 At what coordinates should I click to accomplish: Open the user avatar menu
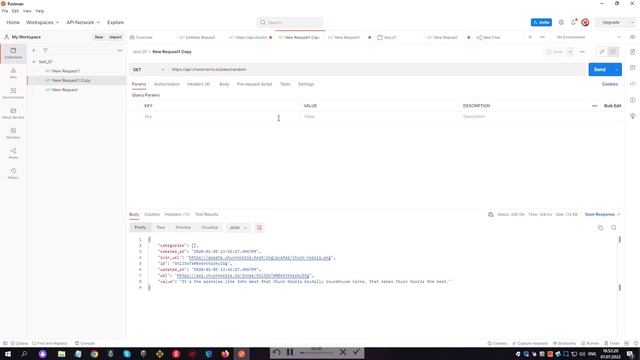(585, 22)
